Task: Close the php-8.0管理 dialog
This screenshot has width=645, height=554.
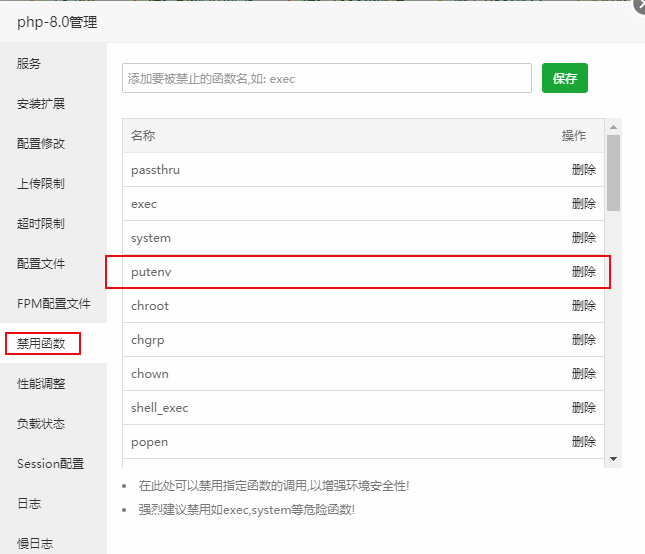Action: click(640, 6)
